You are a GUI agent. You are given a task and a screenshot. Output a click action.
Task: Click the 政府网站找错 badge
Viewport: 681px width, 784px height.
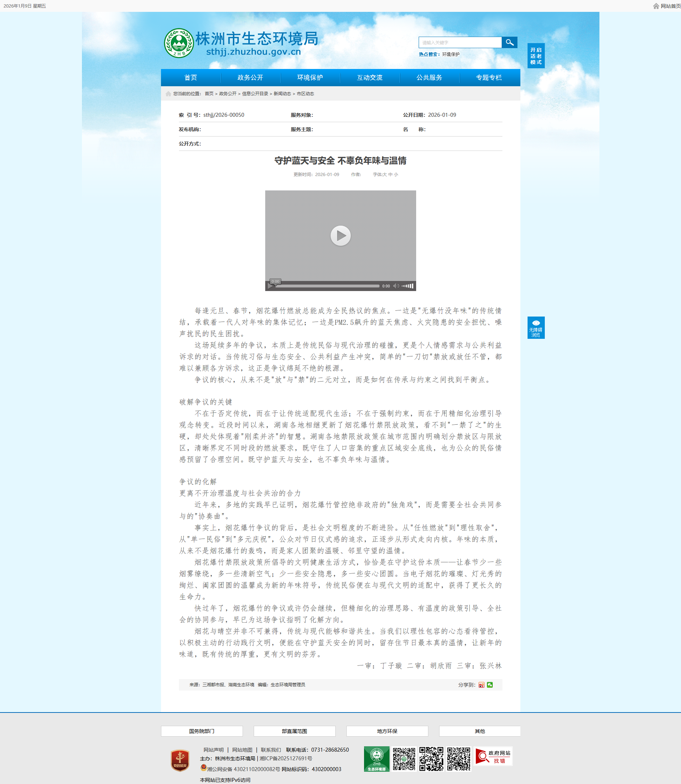(494, 757)
